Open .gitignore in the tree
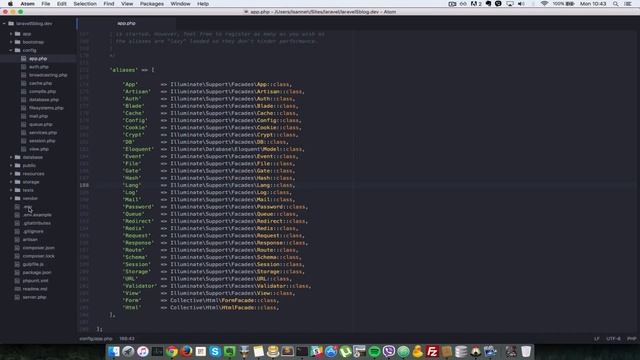 click(x=33, y=231)
